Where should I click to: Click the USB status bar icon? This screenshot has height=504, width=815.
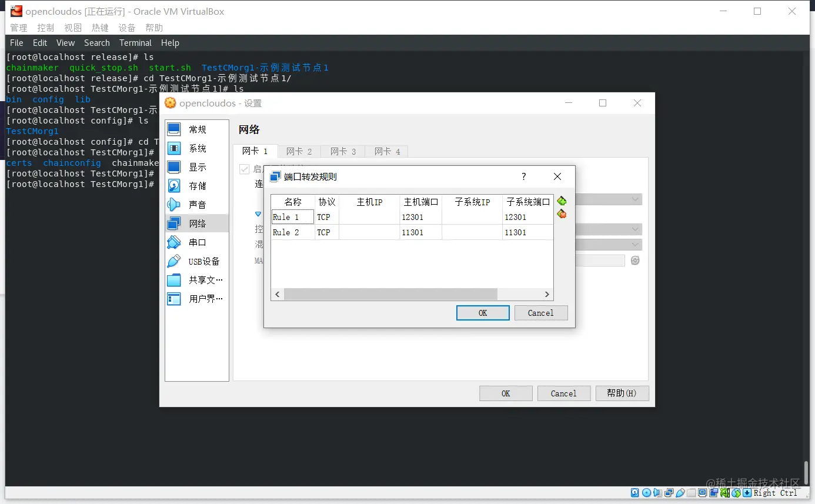(680, 493)
